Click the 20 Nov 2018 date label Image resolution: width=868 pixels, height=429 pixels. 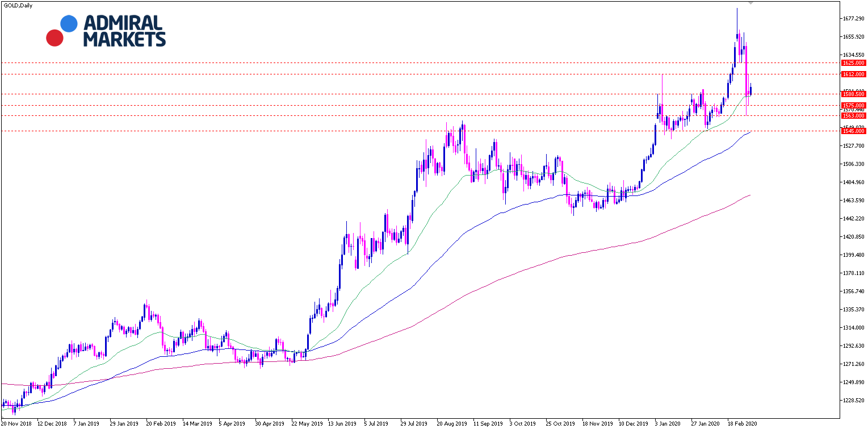pos(15,424)
